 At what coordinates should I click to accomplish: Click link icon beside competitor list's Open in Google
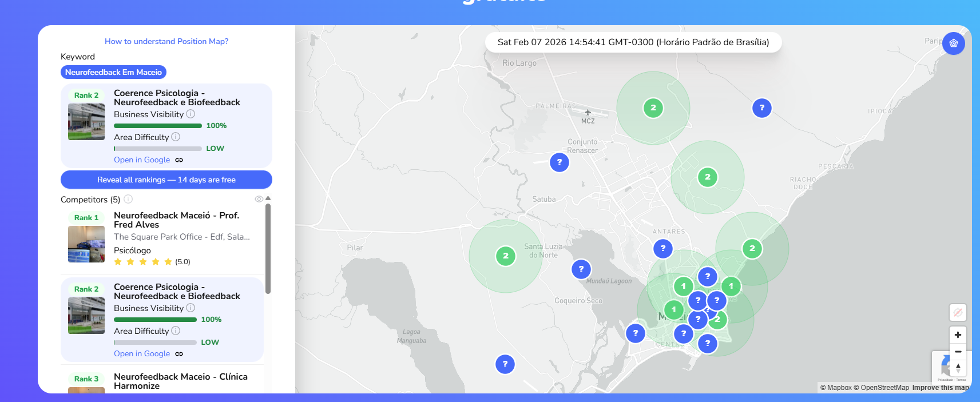179,354
